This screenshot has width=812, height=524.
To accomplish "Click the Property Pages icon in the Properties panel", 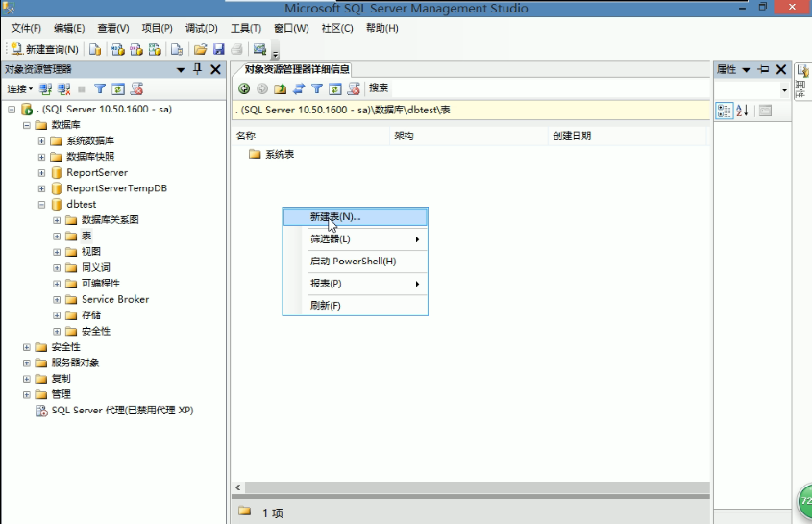I will coord(765,111).
